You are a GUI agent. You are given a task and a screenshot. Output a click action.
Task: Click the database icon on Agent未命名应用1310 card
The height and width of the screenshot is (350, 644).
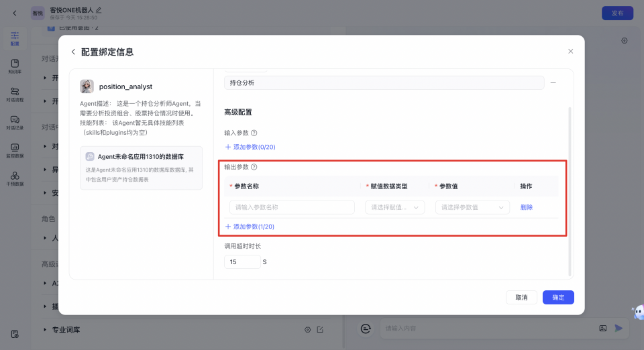point(89,156)
